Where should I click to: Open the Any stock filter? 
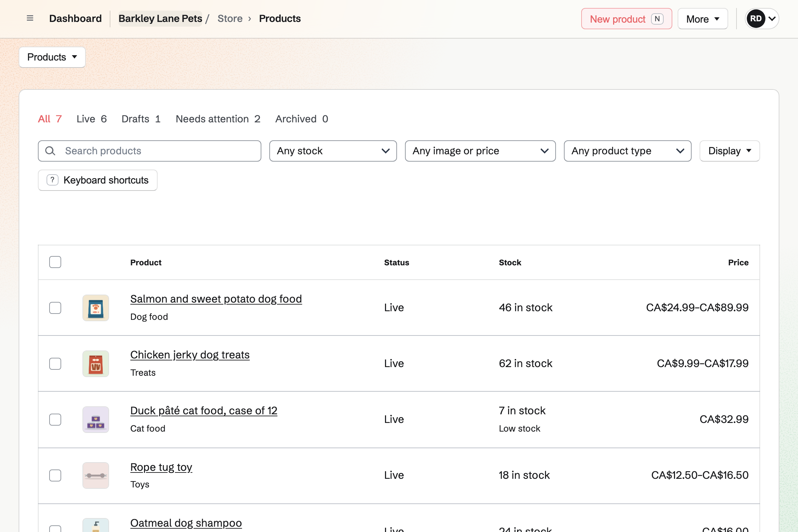coord(333,151)
